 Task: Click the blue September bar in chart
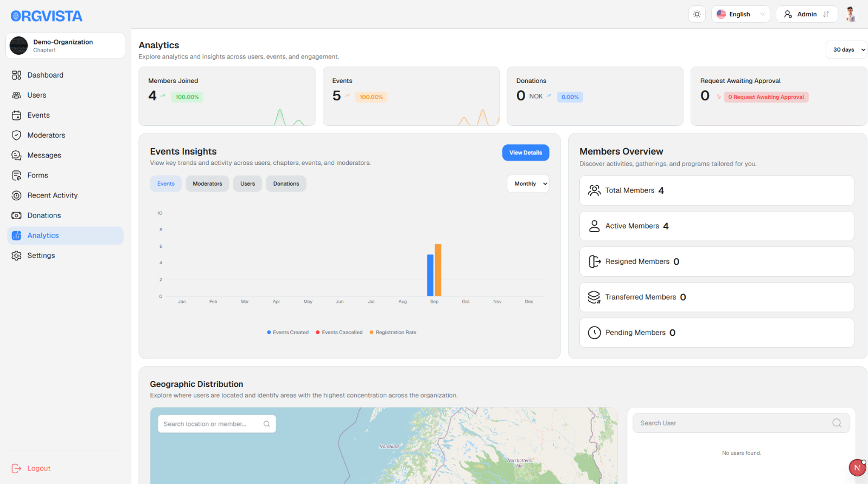(x=430, y=275)
